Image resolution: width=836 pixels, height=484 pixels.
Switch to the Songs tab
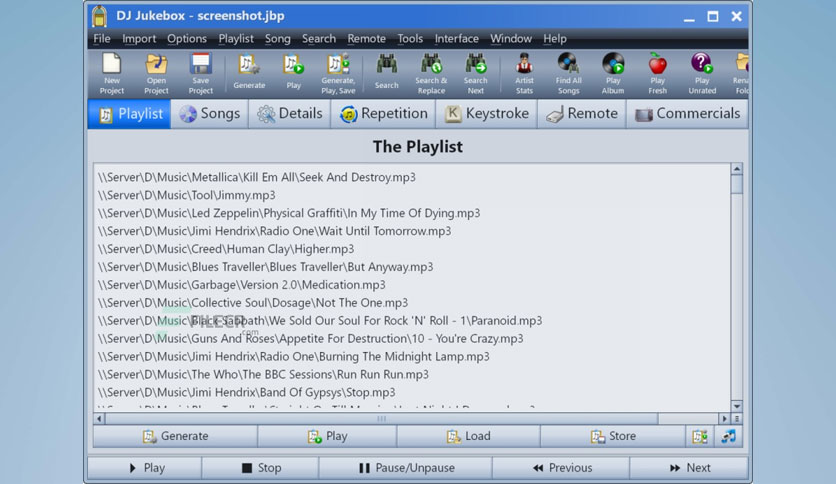[210, 114]
